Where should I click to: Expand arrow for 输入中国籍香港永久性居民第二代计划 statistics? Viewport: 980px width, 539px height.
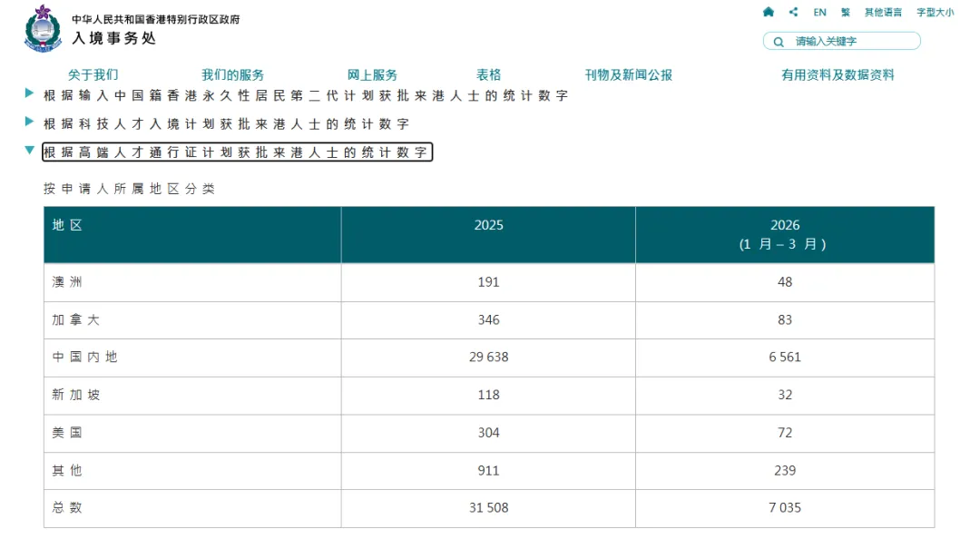(x=29, y=93)
